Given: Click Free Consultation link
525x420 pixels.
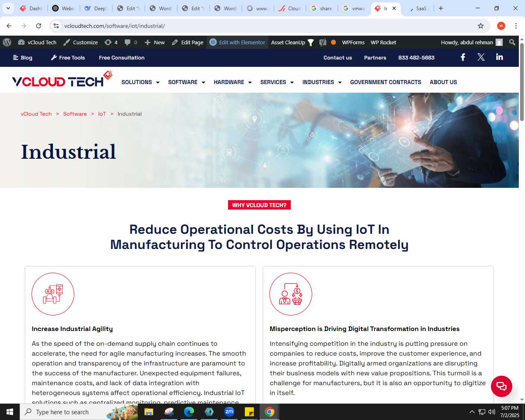Looking at the screenshot, I should [x=122, y=57].
